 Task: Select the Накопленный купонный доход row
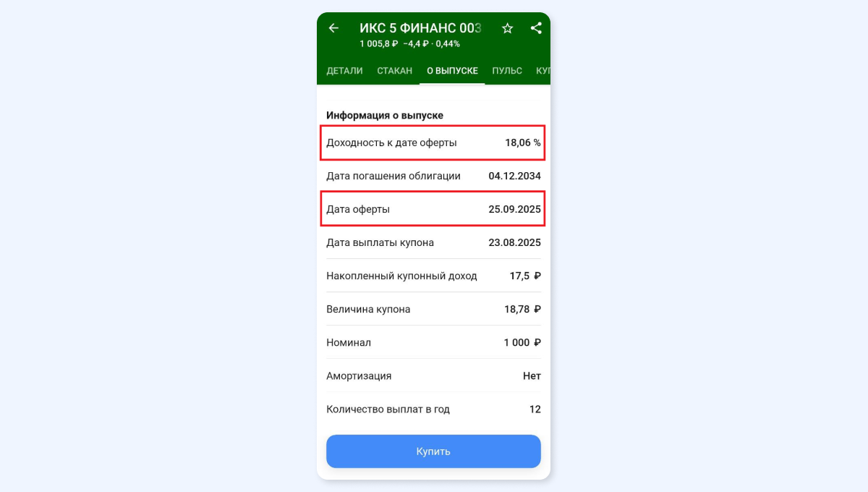[433, 276]
